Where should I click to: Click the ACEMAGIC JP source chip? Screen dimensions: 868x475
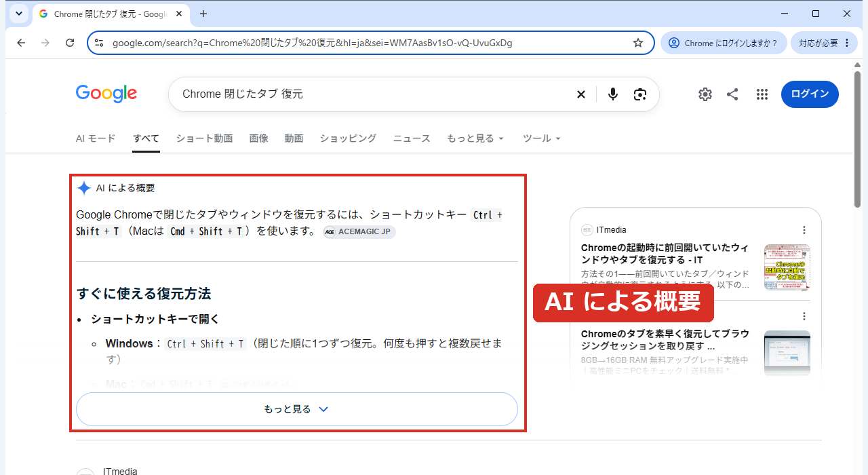coord(359,231)
